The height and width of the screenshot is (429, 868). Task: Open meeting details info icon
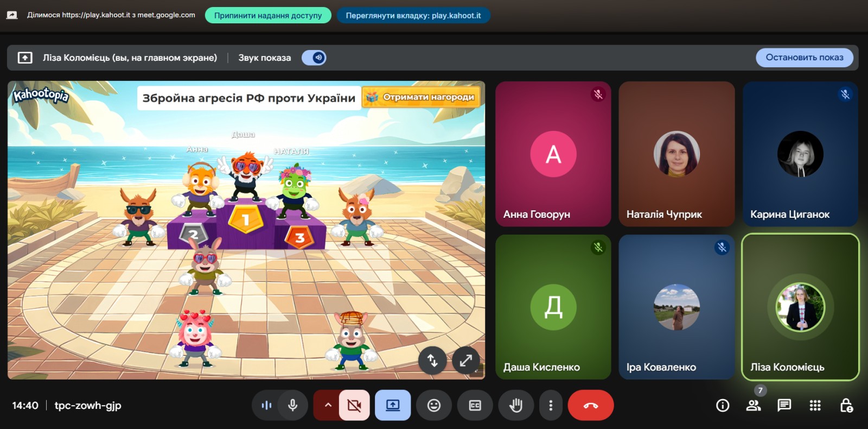(x=723, y=405)
